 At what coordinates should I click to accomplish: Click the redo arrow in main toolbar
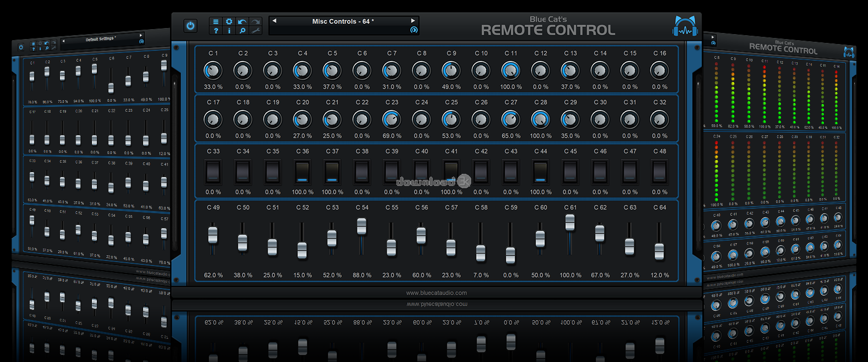(255, 21)
